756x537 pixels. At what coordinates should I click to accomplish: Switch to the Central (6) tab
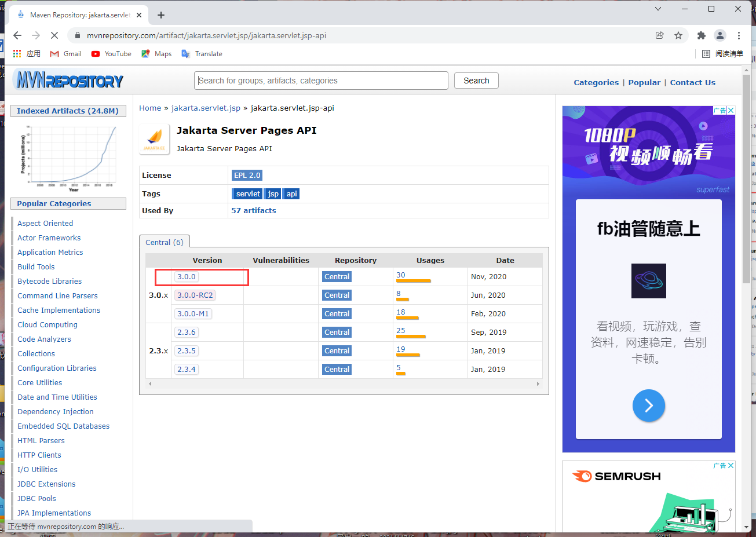tap(165, 242)
